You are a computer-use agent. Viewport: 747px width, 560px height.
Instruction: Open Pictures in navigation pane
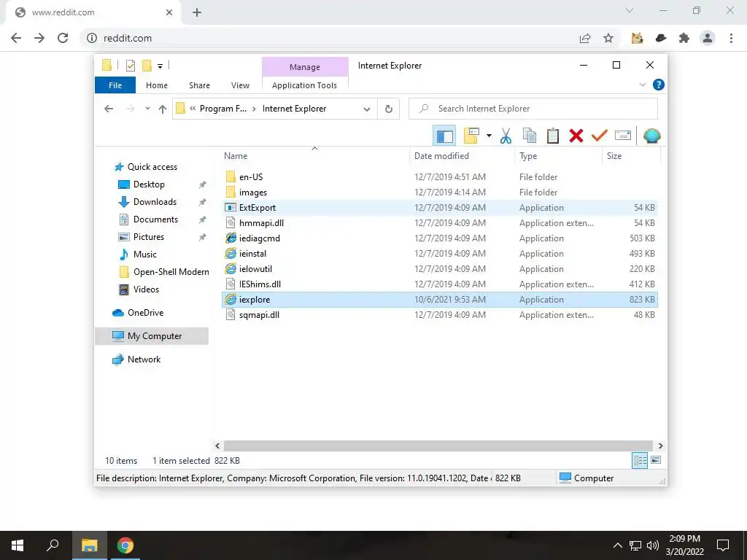tap(149, 237)
